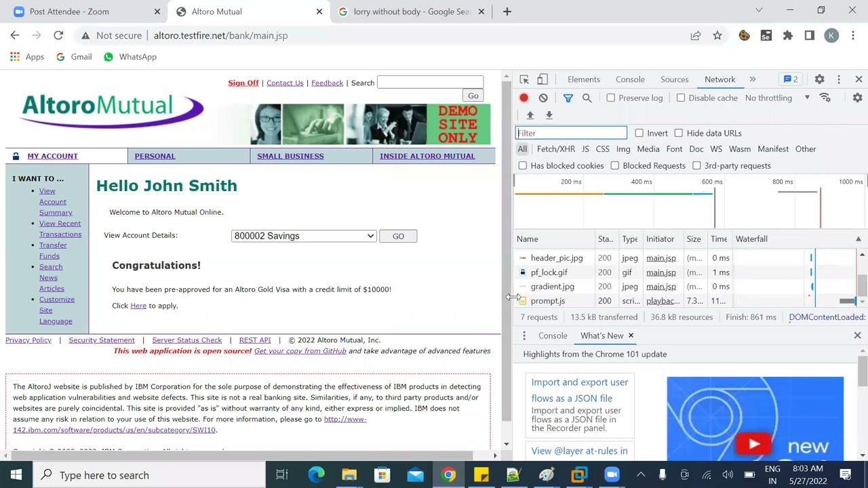Open the Console tab in the drawer
This screenshot has width=868, height=488.
click(x=553, y=335)
